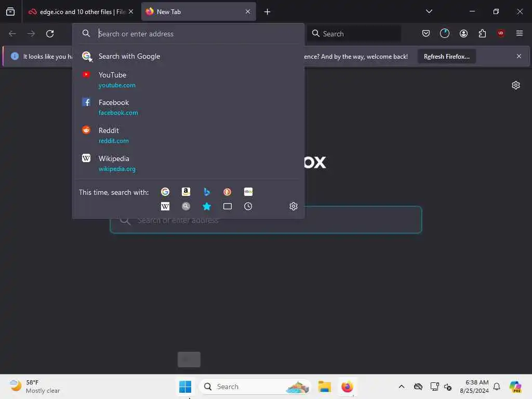The height and width of the screenshot is (399, 532).
Task: Search this time with Wikipedia icon
Action: tap(165, 206)
